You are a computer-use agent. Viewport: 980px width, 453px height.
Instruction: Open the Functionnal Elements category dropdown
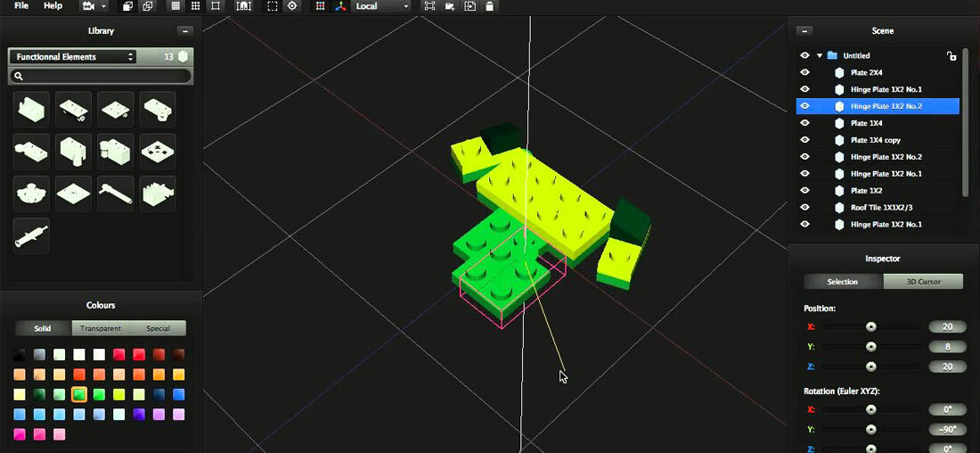pyautogui.click(x=72, y=57)
